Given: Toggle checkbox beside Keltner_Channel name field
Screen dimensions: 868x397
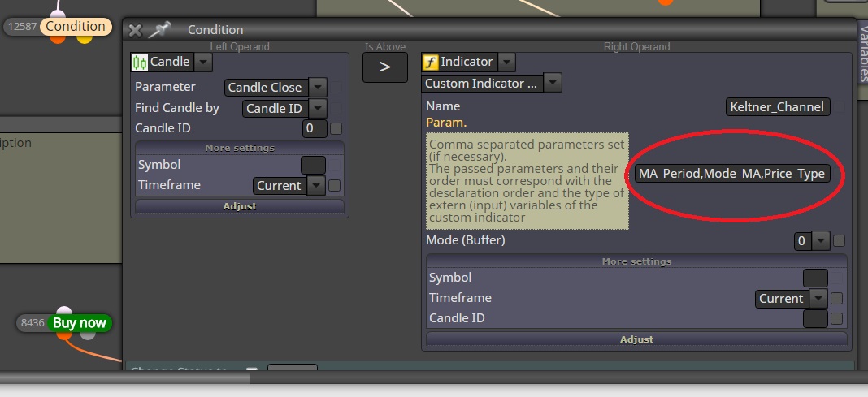Looking at the screenshot, I should [840, 106].
